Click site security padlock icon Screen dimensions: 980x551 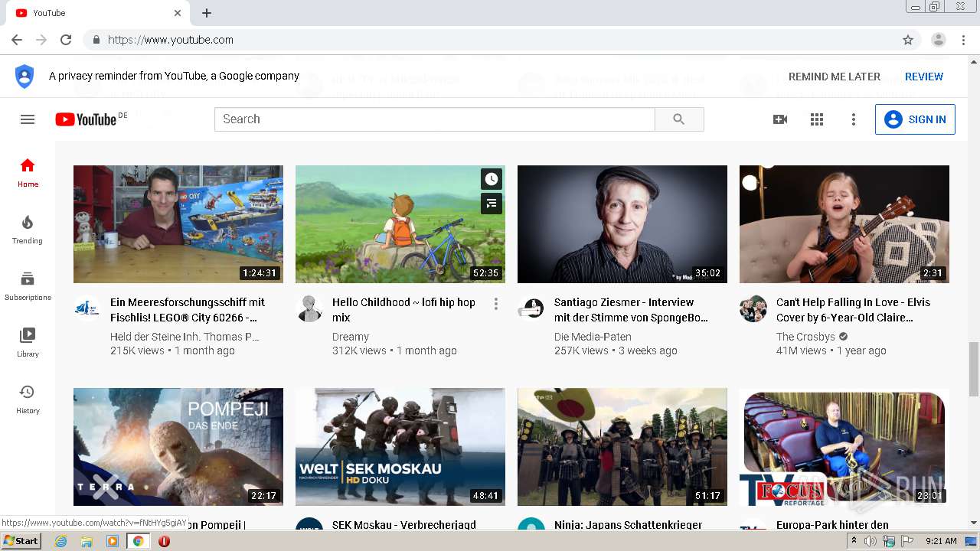pos(96,40)
